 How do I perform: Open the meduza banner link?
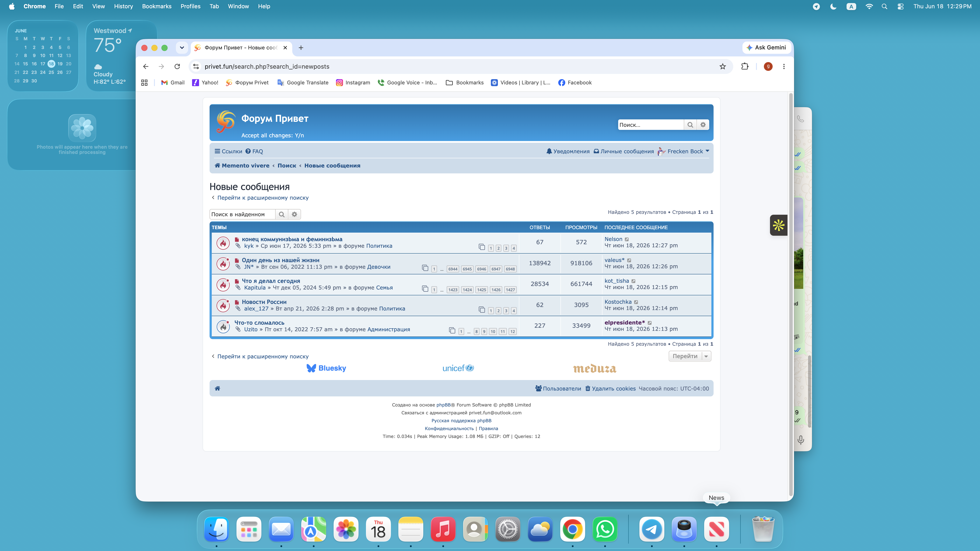[595, 368]
